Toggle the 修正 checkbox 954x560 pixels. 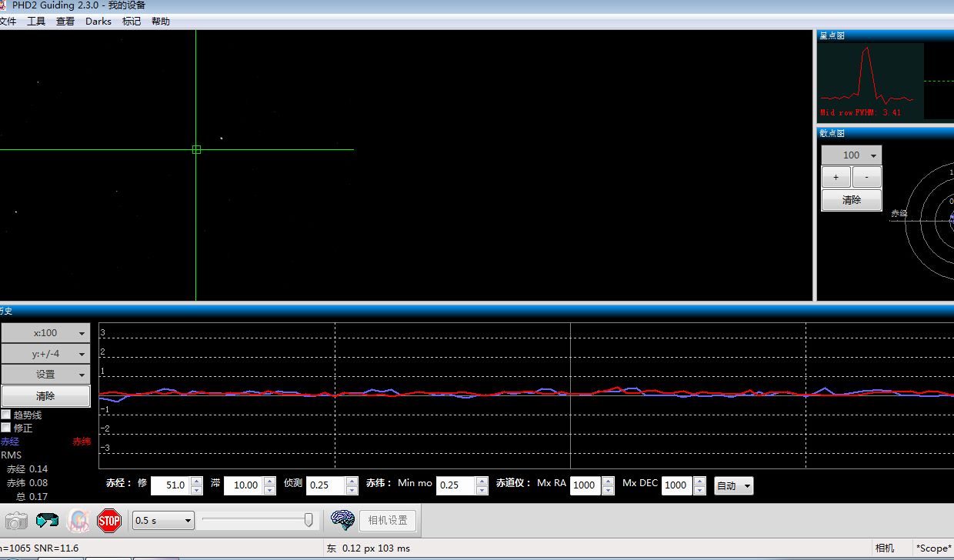(6, 428)
